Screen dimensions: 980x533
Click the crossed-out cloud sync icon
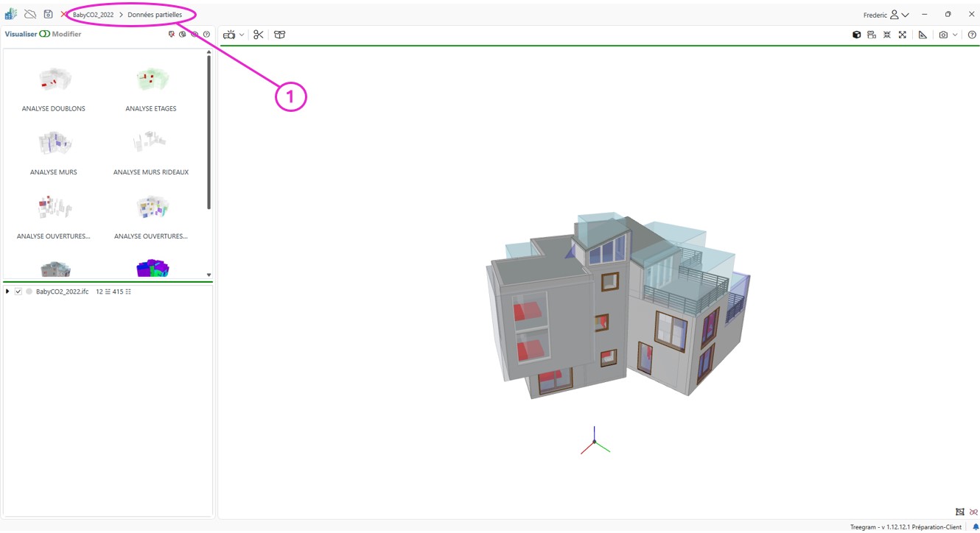point(30,15)
